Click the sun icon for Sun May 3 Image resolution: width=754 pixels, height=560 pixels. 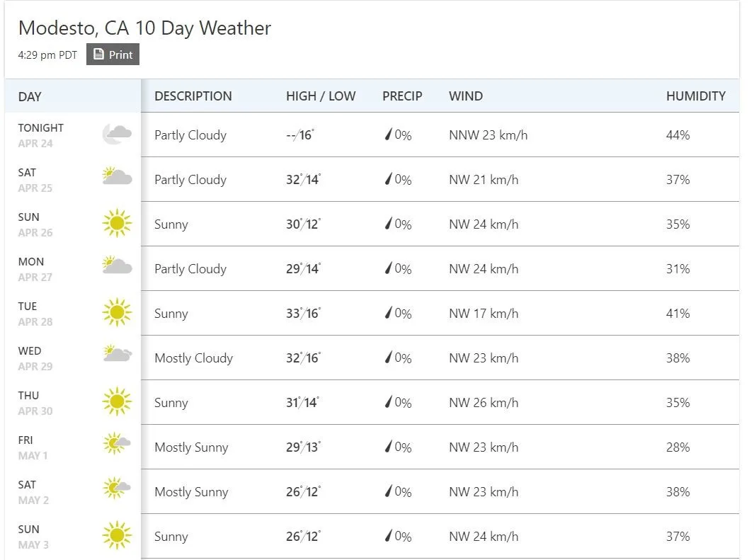[117, 535]
